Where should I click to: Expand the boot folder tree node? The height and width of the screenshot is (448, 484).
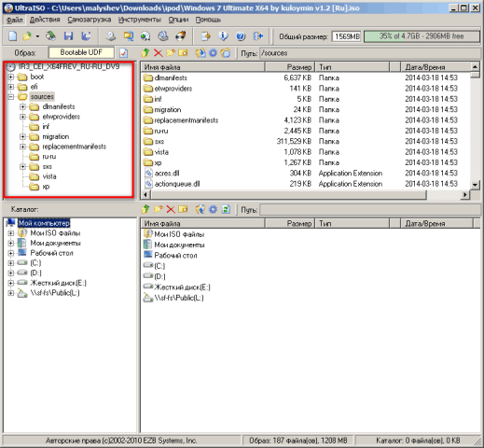point(11,77)
